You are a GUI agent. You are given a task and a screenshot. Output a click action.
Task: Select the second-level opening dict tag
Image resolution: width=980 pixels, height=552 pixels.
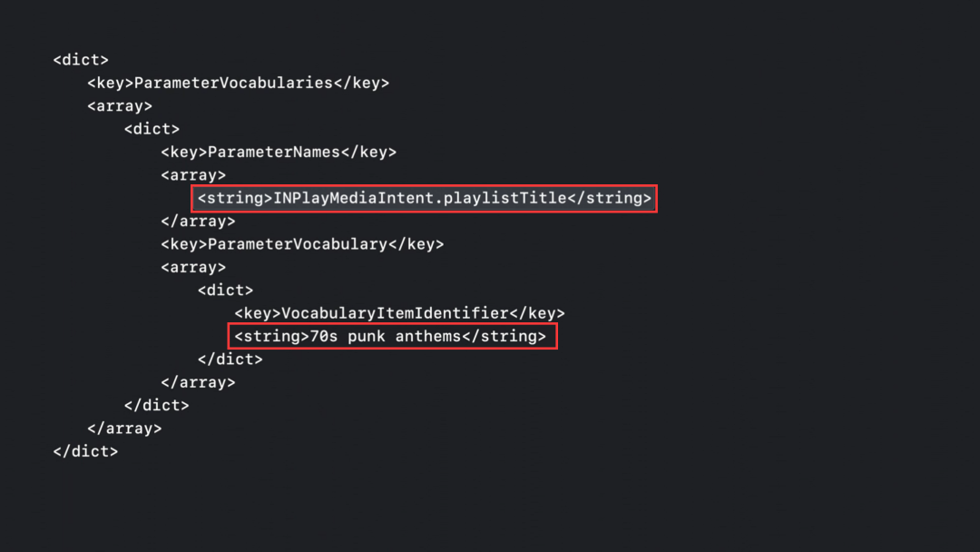(152, 130)
